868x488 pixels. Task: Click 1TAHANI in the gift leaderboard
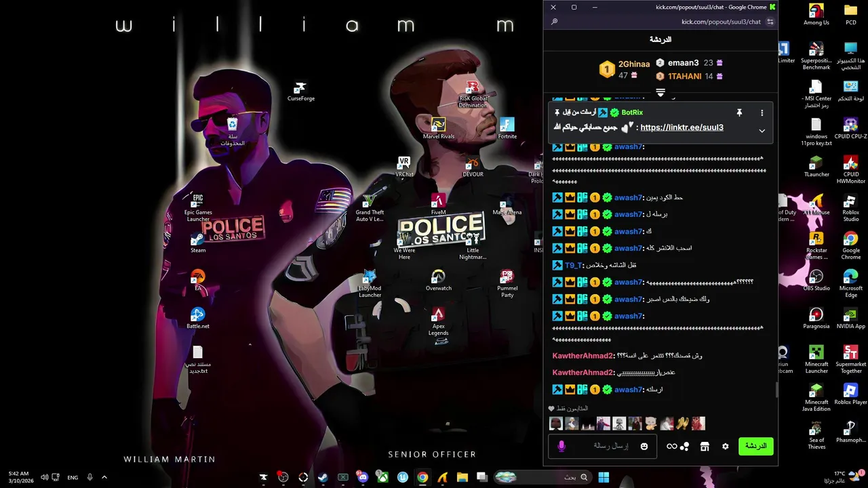coord(684,77)
